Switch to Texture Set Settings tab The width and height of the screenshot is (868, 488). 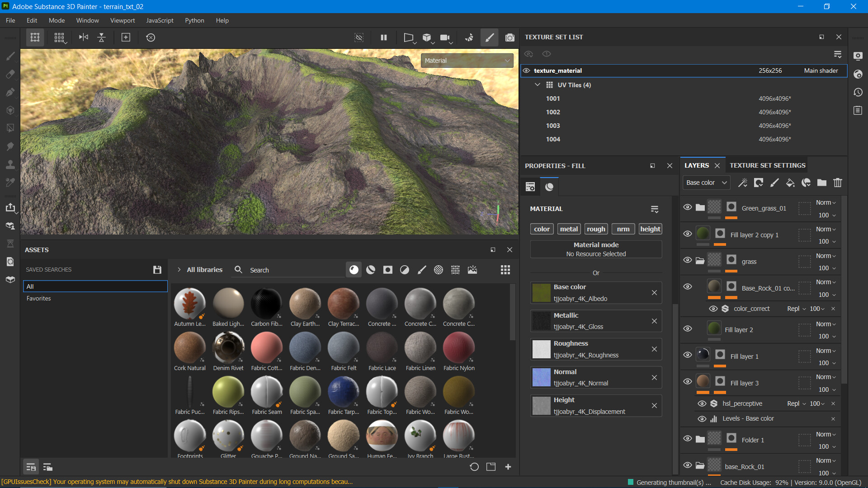coord(767,165)
